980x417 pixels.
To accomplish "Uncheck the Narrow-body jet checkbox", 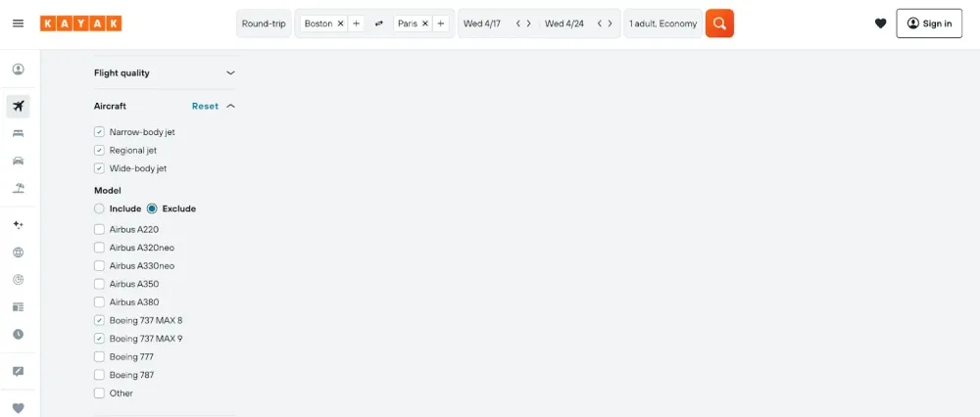I will click(x=99, y=132).
